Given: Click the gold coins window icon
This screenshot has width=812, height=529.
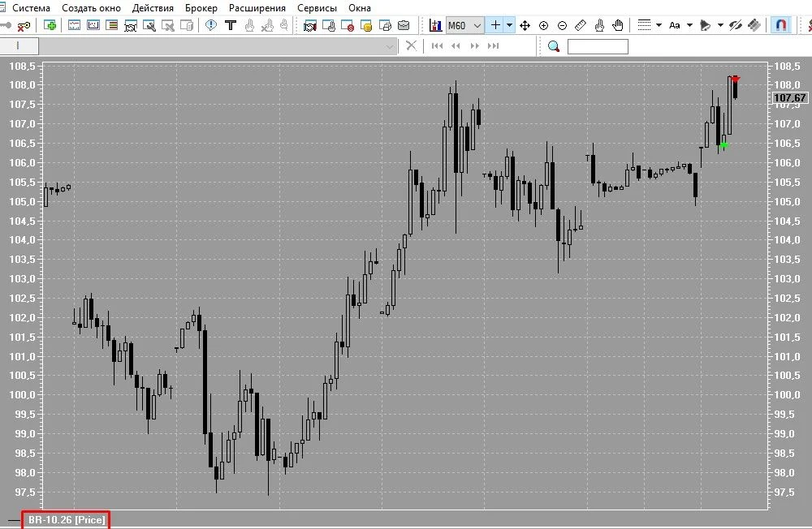Looking at the screenshot, I should [366, 25].
